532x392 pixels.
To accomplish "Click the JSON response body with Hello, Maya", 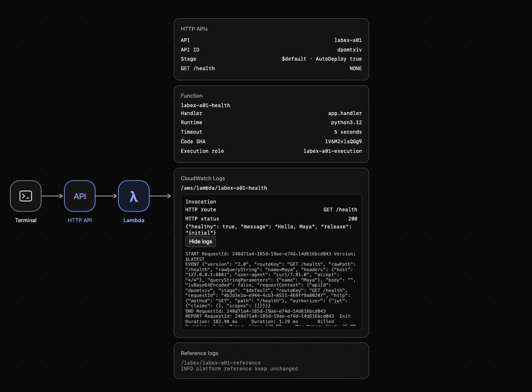I will pos(268,230).
